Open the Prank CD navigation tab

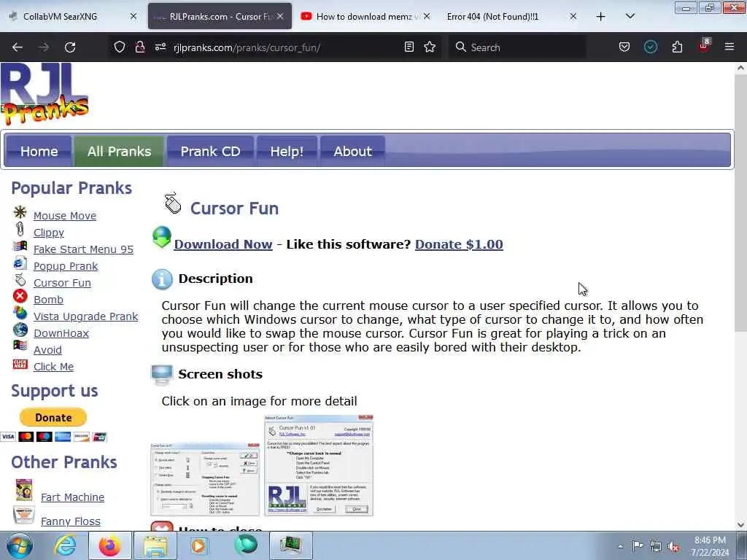tap(210, 152)
